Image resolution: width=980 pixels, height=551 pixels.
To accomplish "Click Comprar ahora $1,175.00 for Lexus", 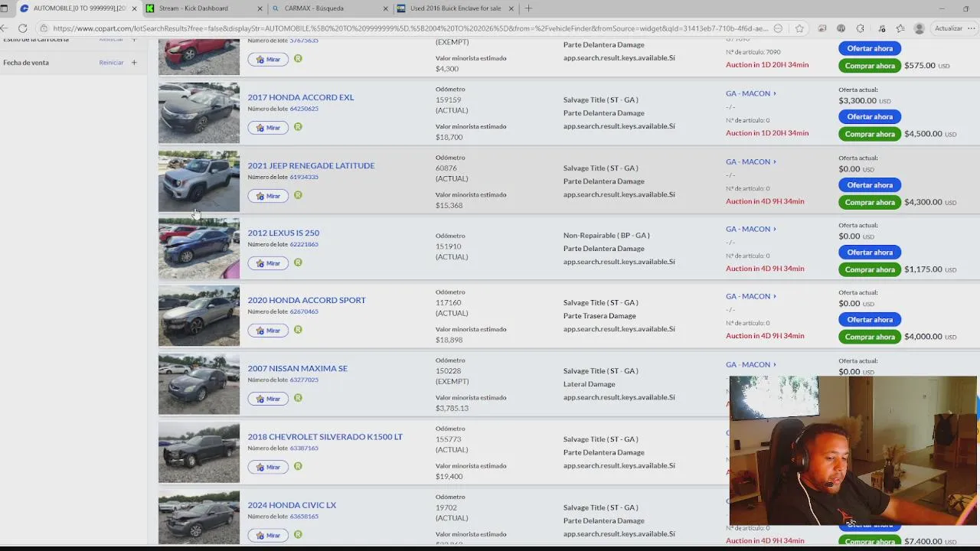I will point(870,269).
